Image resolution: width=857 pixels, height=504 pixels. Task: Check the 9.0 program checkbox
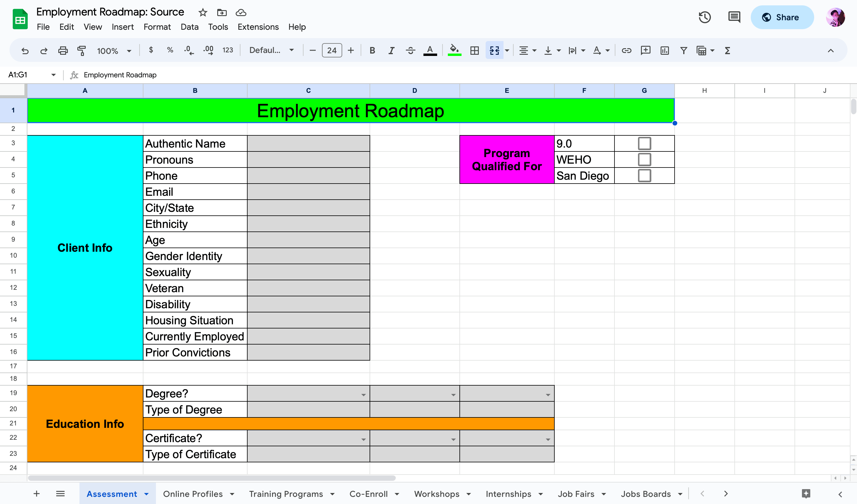644,143
